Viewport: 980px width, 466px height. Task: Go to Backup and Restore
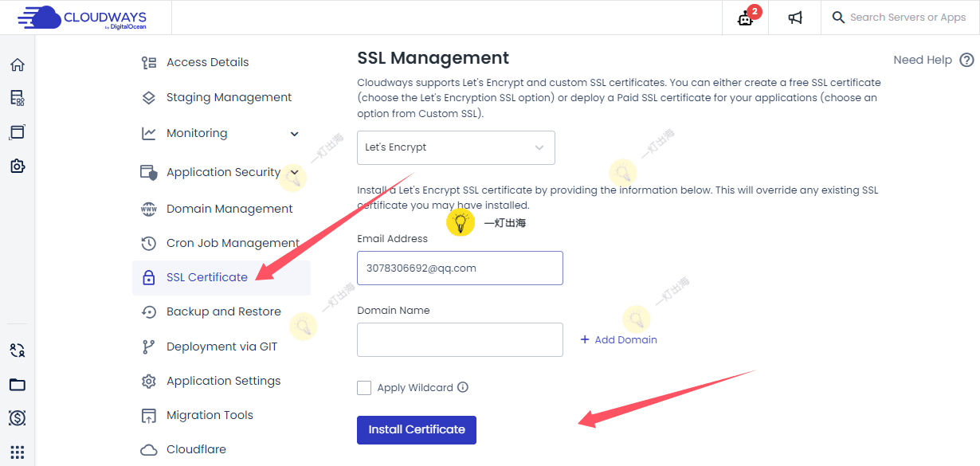[223, 311]
